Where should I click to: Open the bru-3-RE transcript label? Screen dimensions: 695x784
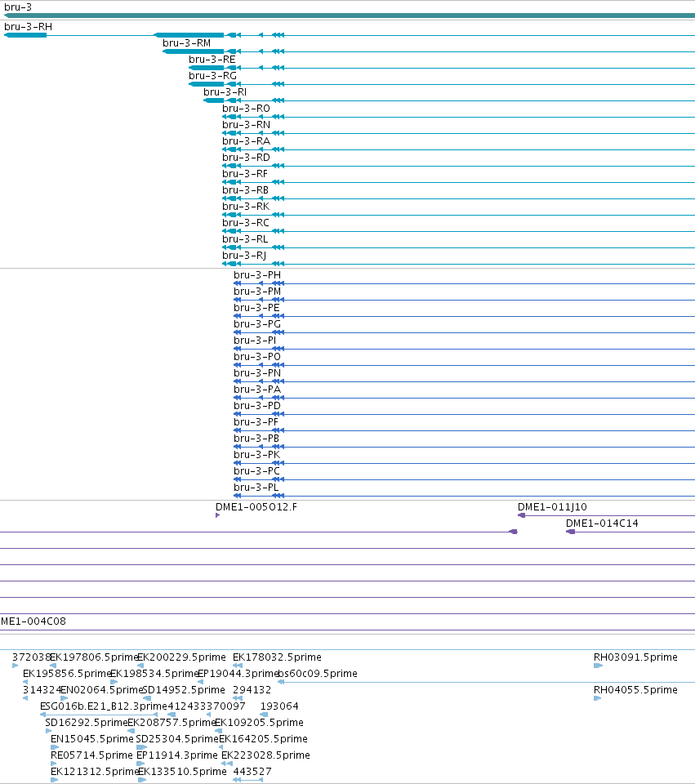point(212,60)
